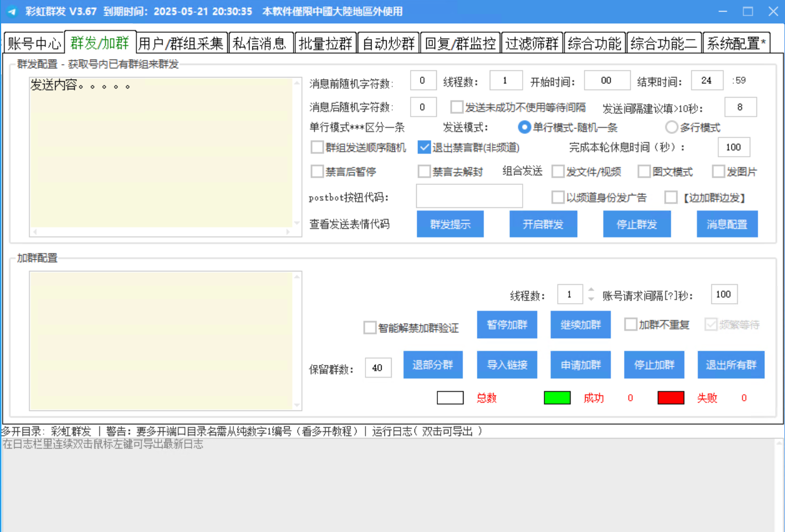
Task: Select 多行模式 radio button
Action: [672, 128]
